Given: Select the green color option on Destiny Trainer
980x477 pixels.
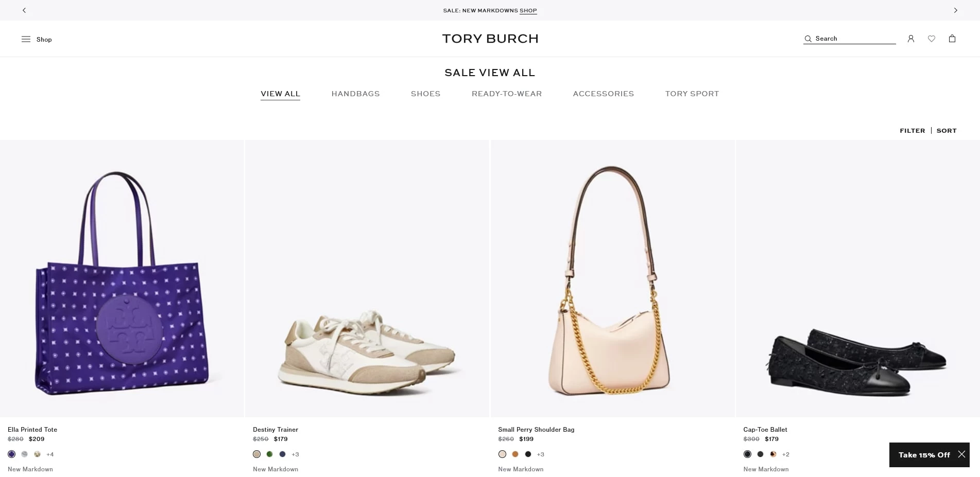Looking at the screenshot, I should (269, 454).
